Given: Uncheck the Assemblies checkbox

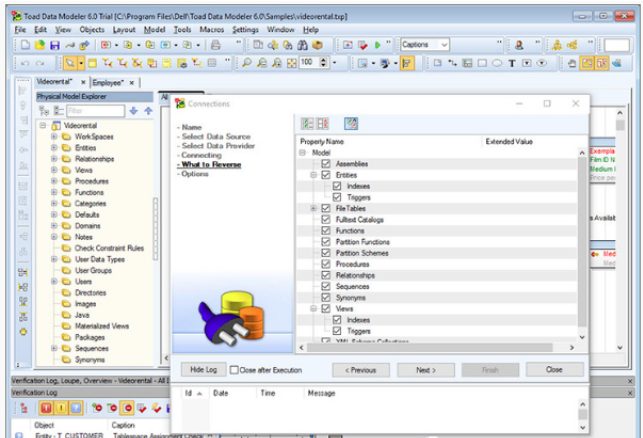Looking at the screenshot, I should pyautogui.click(x=326, y=164).
